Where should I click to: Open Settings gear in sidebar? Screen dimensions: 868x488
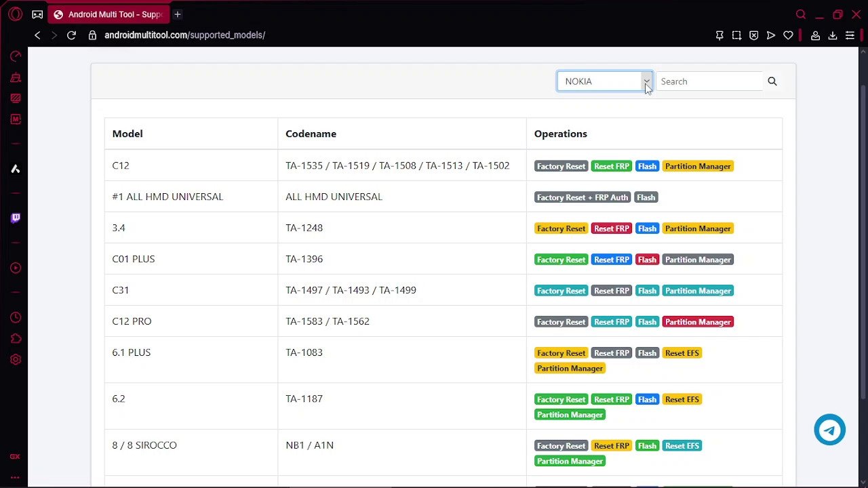[15, 360]
